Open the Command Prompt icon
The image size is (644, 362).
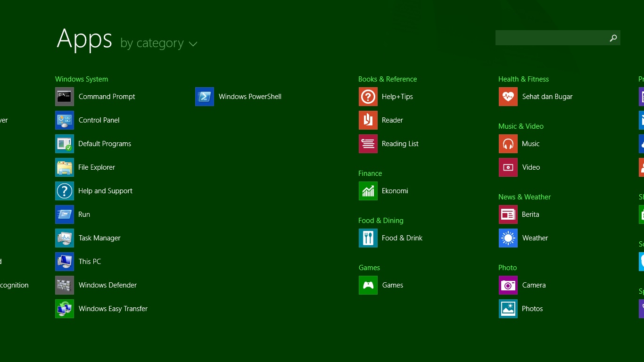(65, 97)
